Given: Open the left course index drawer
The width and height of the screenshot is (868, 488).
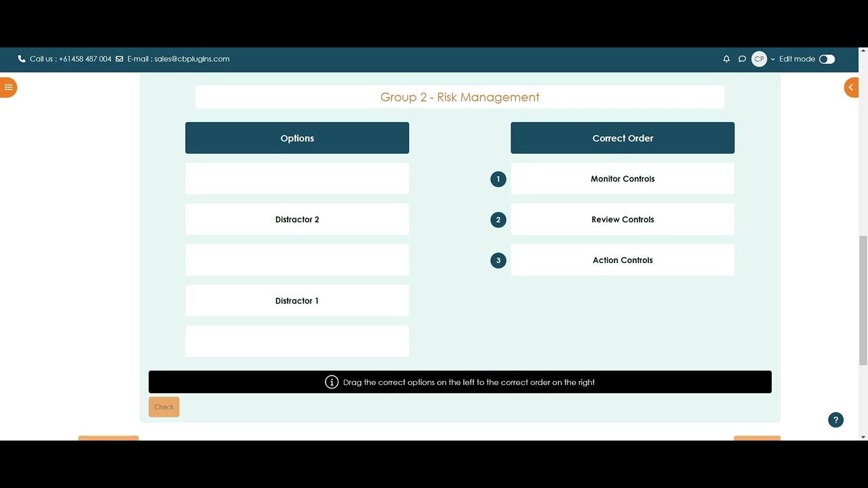Looking at the screenshot, I should click(8, 87).
